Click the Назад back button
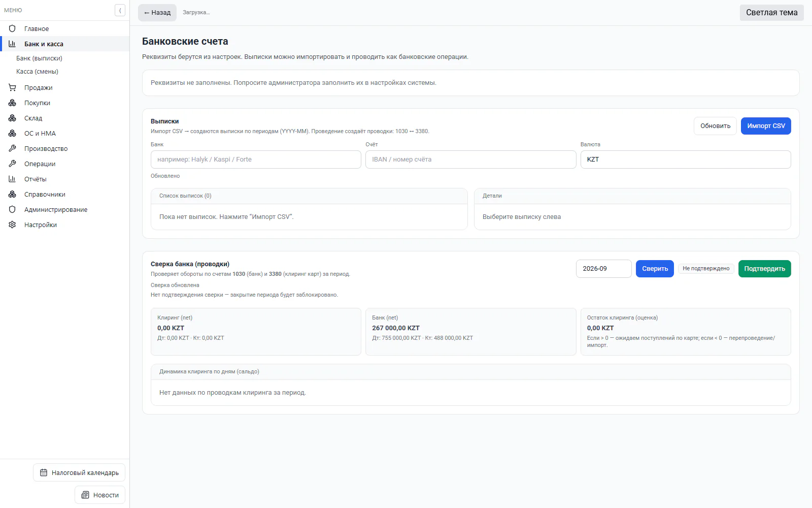812x508 pixels. tap(157, 13)
